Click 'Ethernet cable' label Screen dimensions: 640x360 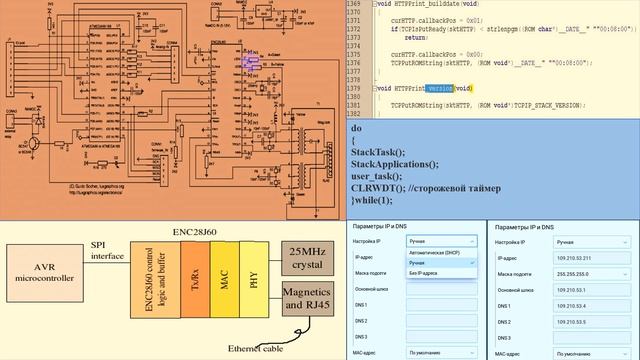coord(256,349)
